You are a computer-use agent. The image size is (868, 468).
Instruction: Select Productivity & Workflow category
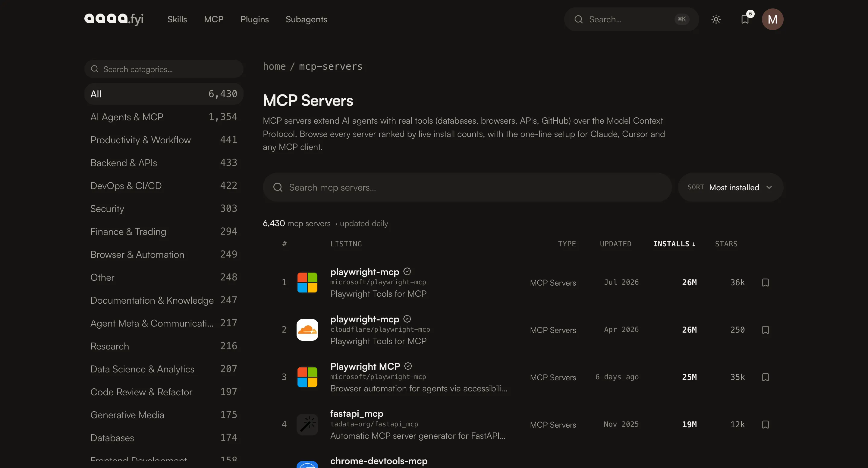(164, 140)
